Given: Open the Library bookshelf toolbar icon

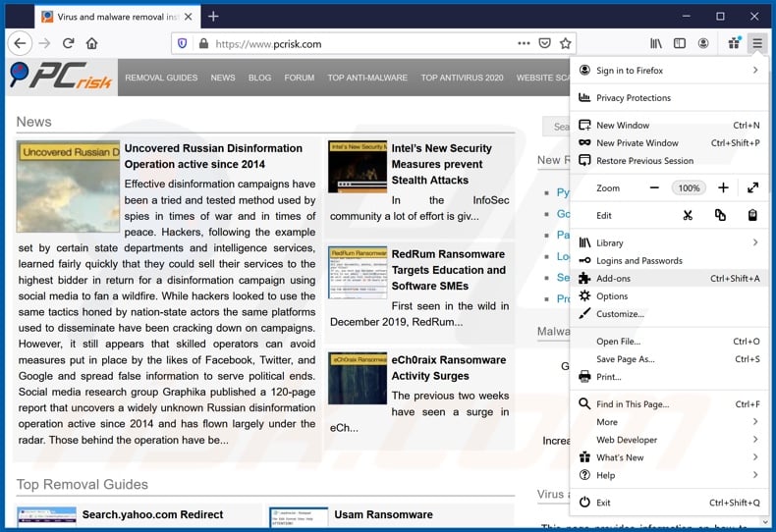Looking at the screenshot, I should point(655,43).
